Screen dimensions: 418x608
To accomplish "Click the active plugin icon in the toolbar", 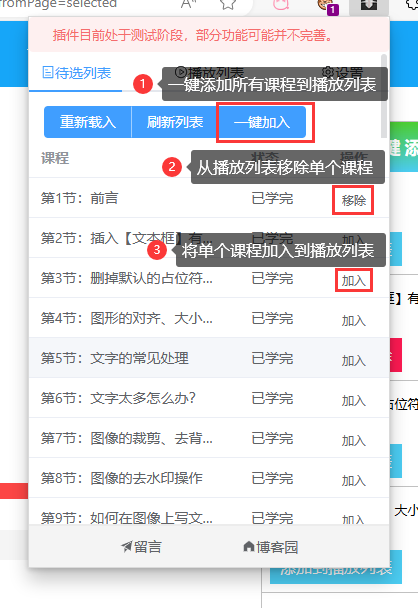I will [x=369, y=7].
